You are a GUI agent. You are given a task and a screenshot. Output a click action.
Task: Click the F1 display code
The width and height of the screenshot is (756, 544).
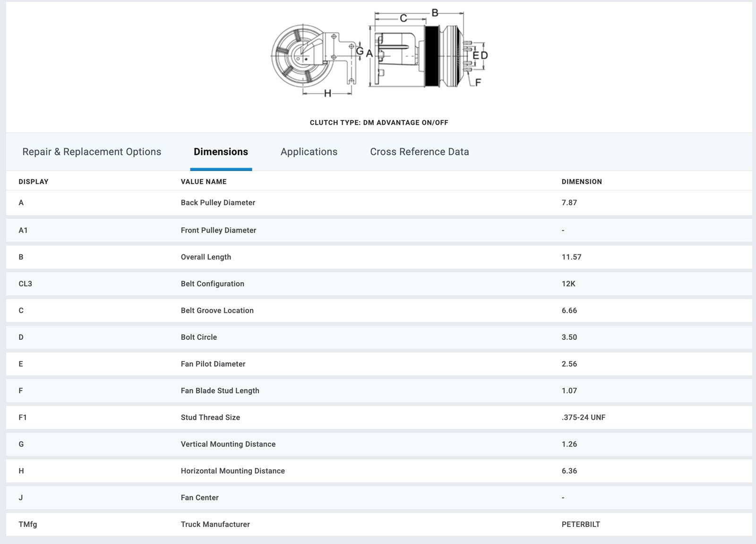23,417
